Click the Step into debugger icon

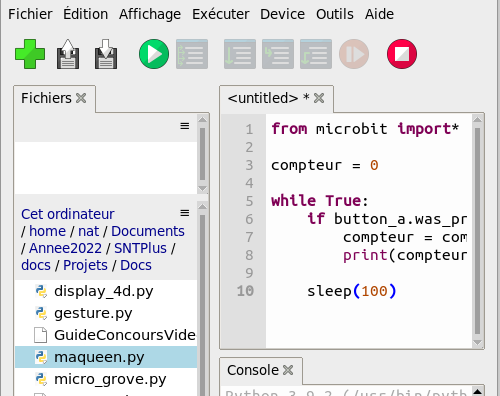(278, 54)
